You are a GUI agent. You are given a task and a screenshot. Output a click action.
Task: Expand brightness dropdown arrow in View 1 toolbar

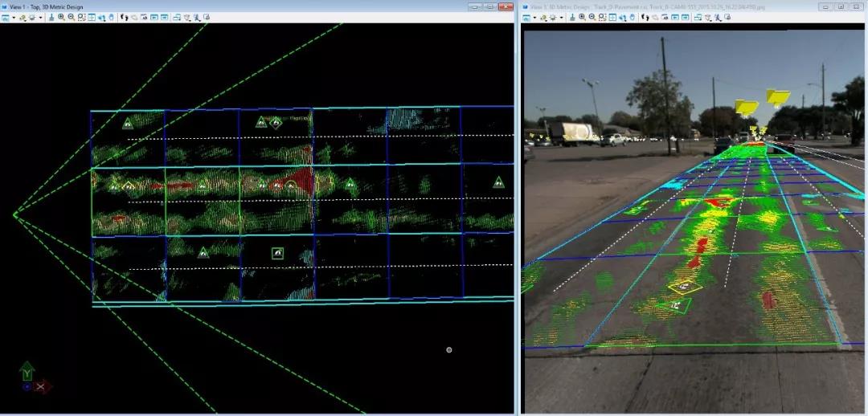(40, 17)
